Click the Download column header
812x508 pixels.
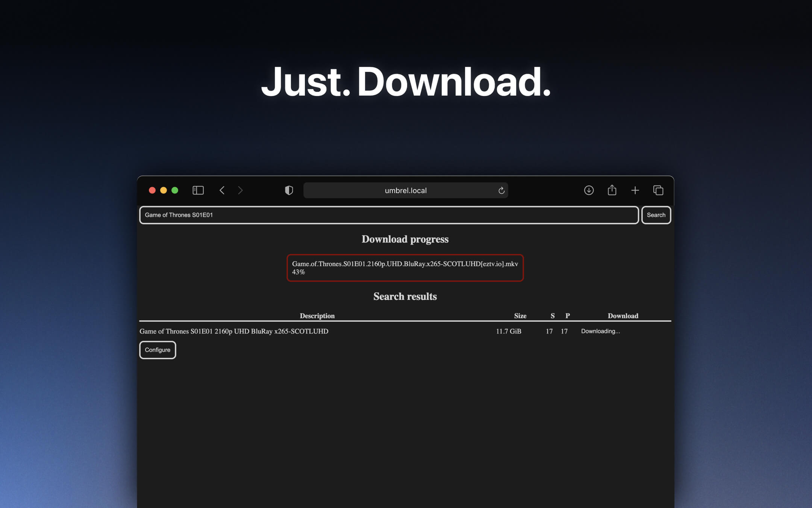[623, 316]
